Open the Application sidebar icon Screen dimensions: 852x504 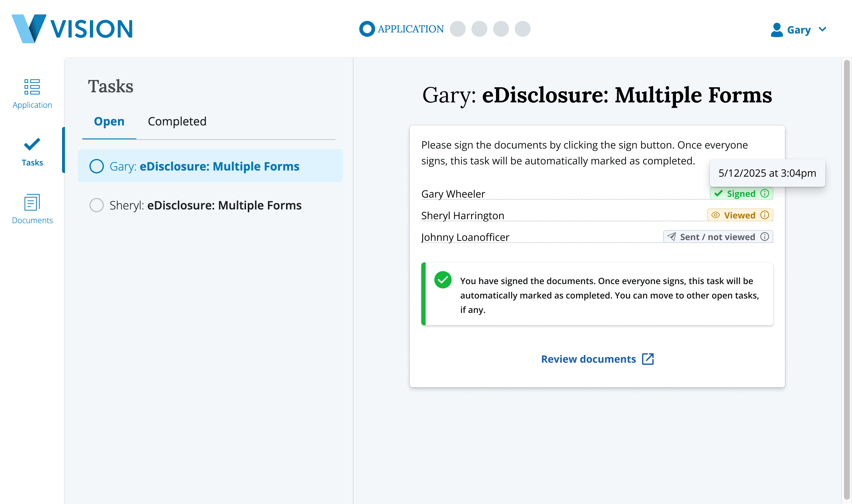(x=32, y=87)
